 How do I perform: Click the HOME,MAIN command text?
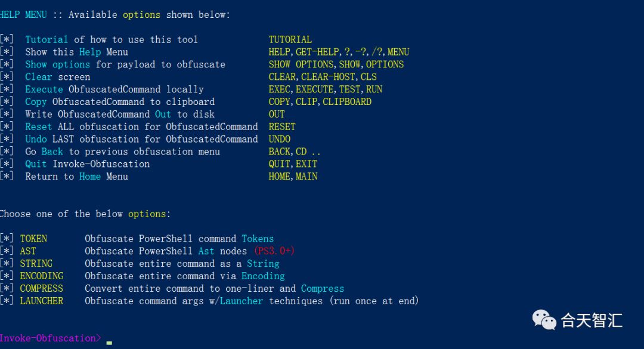coord(293,177)
